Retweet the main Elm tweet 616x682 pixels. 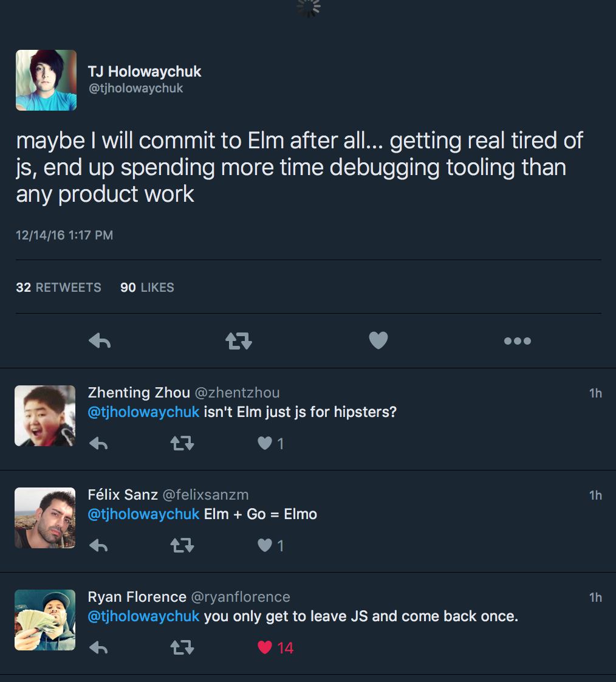tap(239, 341)
